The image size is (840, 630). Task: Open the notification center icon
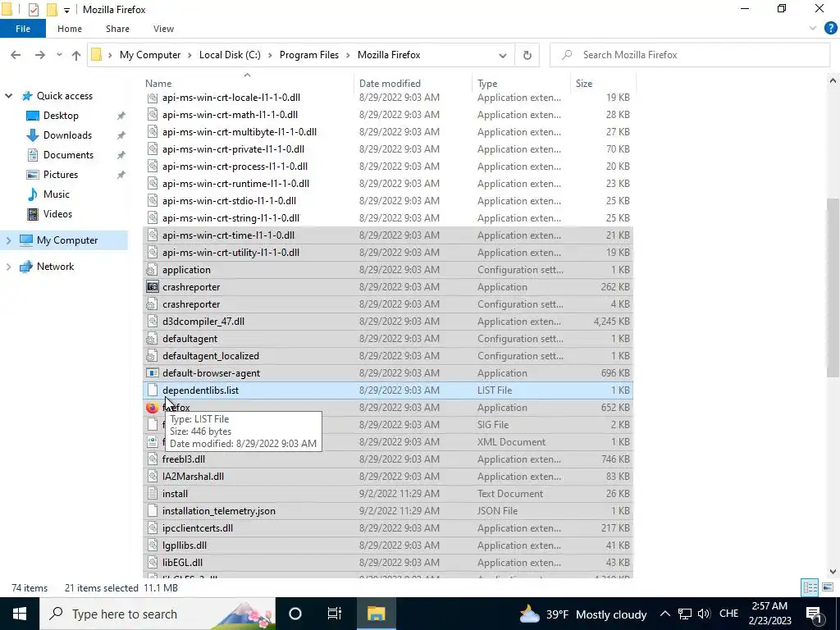tap(814, 614)
